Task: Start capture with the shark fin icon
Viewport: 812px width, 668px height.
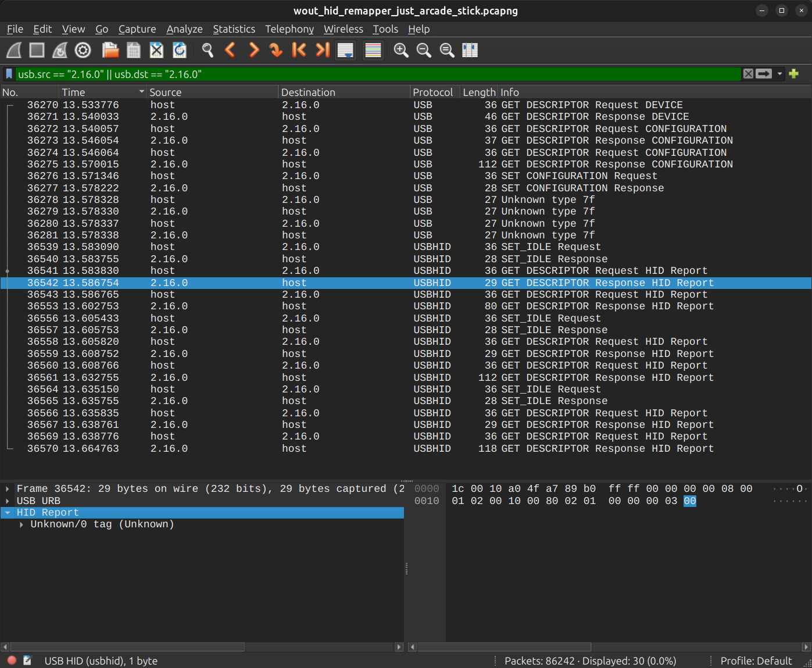Action: [x=14, y=51]
